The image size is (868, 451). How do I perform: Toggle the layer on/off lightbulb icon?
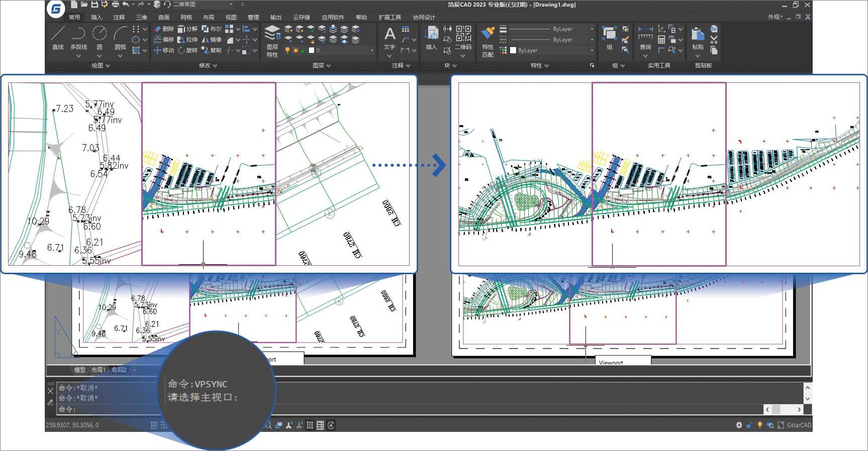point(287,50)
